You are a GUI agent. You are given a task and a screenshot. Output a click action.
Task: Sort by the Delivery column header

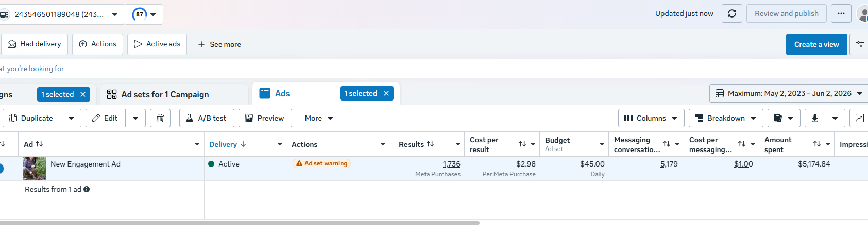227,144
